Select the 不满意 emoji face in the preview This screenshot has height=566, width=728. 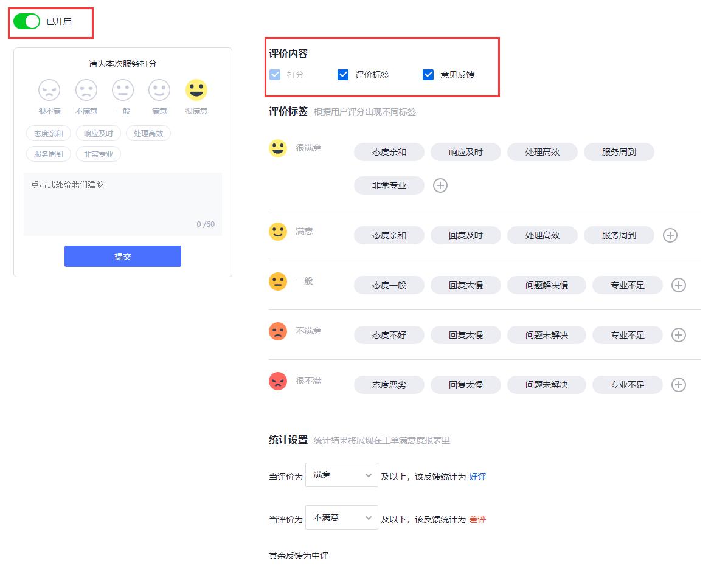[x=86, y=89]
